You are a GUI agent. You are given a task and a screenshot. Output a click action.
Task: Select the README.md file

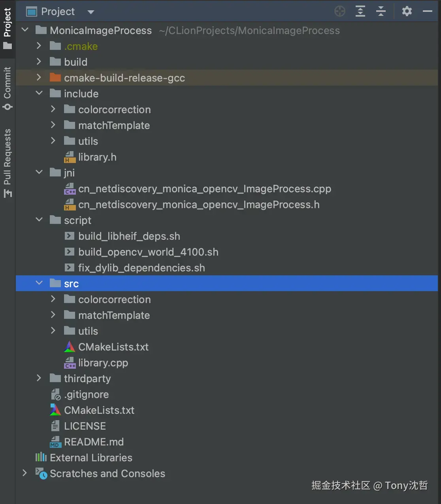(x=94, y=442)
